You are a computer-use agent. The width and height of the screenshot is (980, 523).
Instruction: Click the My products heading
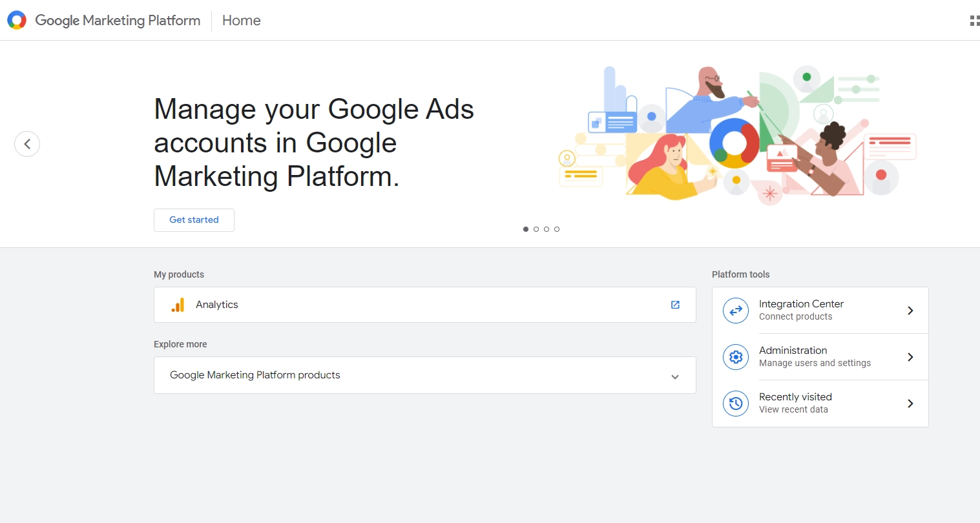(x=179, y=274)
